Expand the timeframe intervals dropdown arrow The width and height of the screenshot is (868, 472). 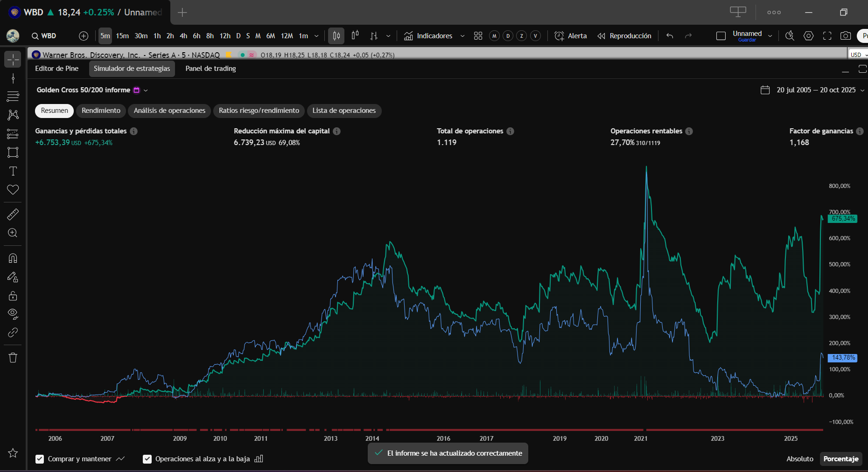(316, 36)
